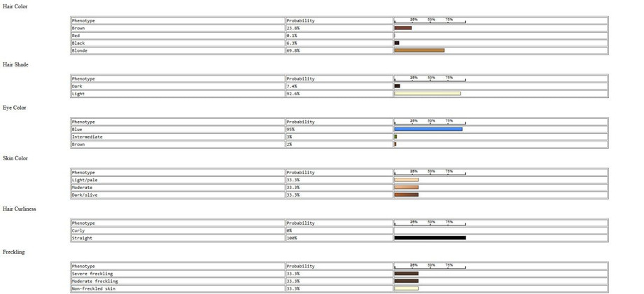Select the Brown hair color bar
Viewport: 644px width, 294px height.
coord(402,28)
